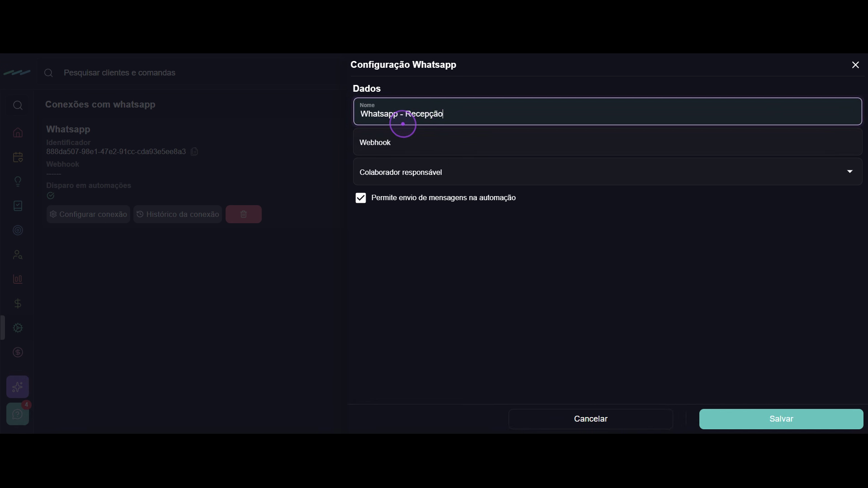This screenshot has width=868, height=488.
Task: Open the calendar icon in sidebar
Action: (18, 157)
